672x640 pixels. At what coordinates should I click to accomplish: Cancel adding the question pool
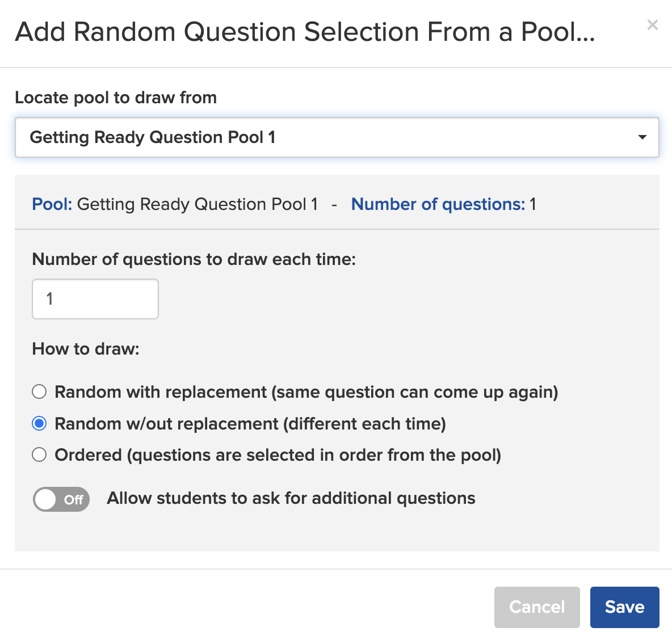point(537,607)
